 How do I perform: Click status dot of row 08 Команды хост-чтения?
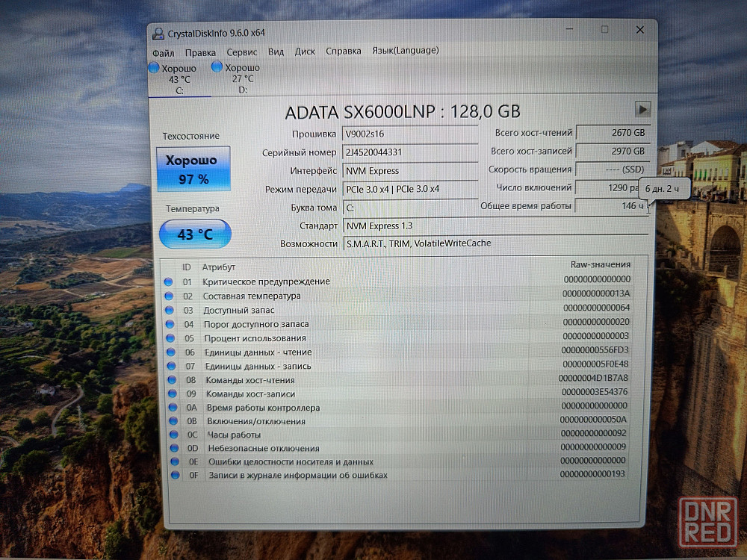(x=172, y=380)
